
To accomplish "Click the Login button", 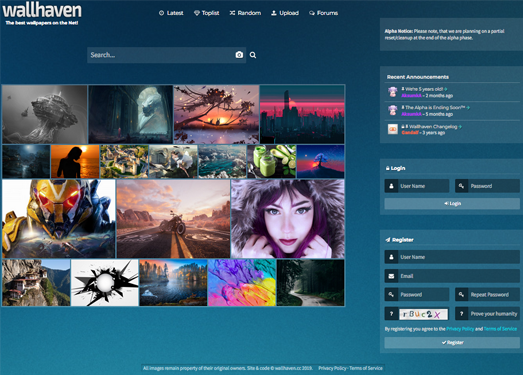I will (452, 204).
